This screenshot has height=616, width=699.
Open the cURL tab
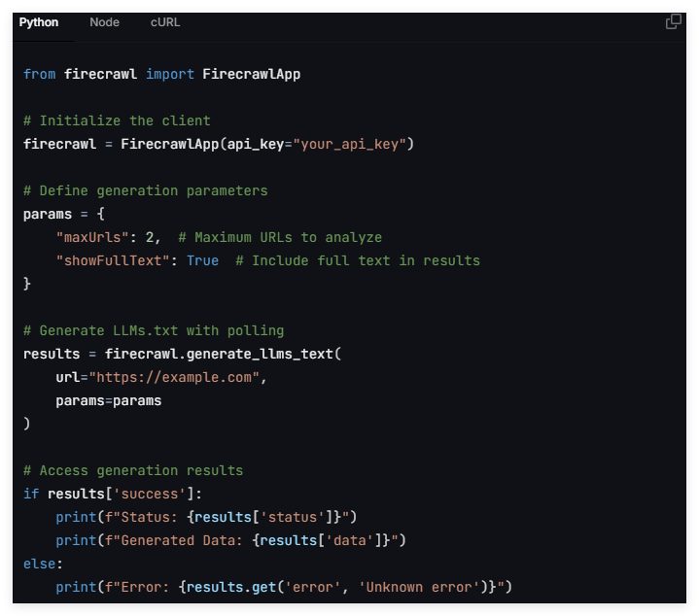(165, 22)
